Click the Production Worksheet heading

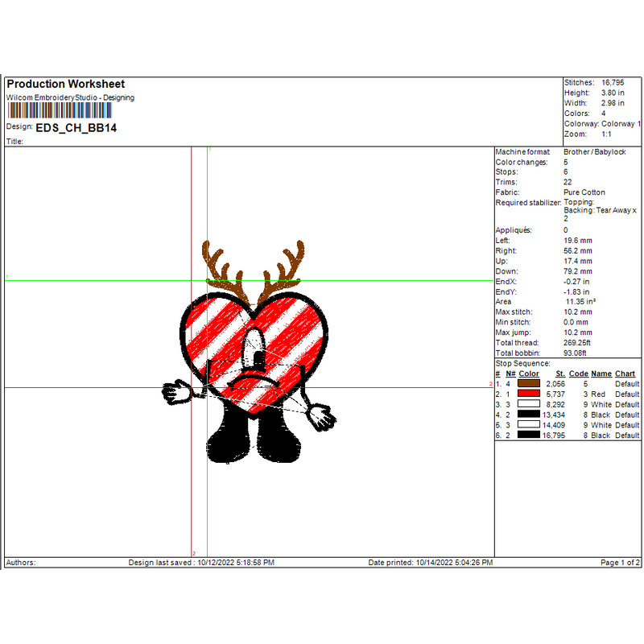point(66,85)
